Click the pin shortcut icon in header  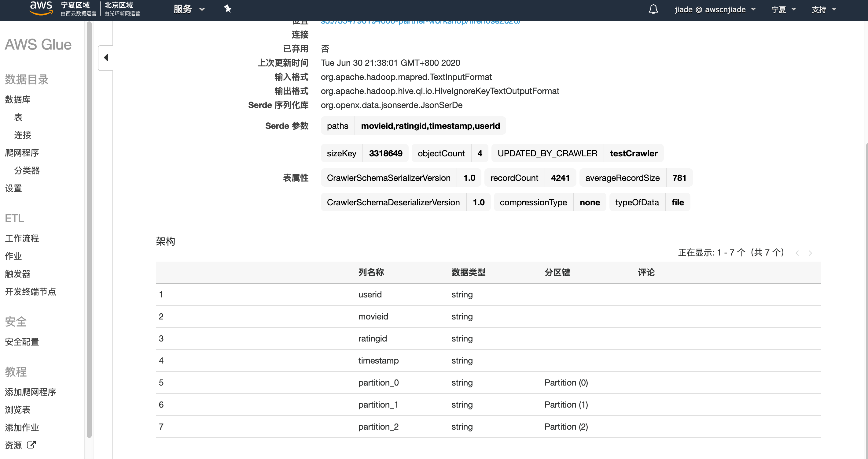click(228, 9)
